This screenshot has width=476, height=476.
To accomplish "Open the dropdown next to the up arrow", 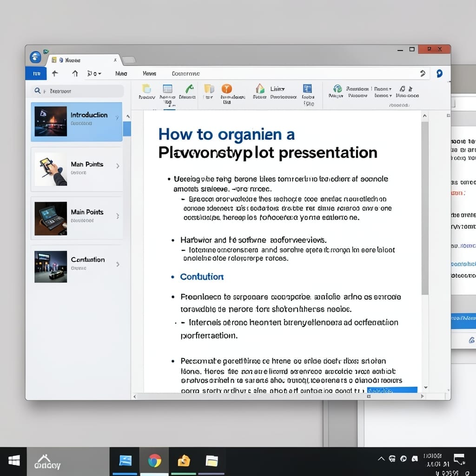I will pos(94,73).
